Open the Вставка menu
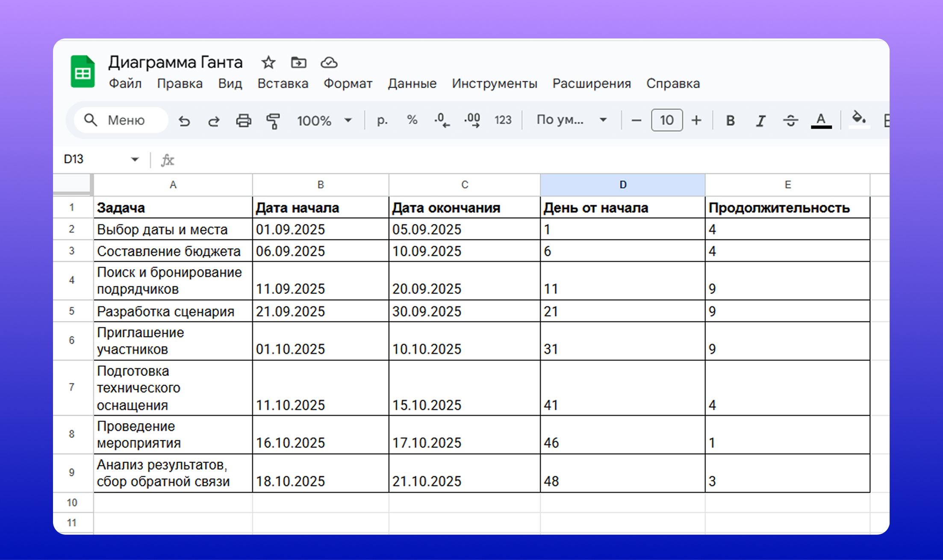 283,83
